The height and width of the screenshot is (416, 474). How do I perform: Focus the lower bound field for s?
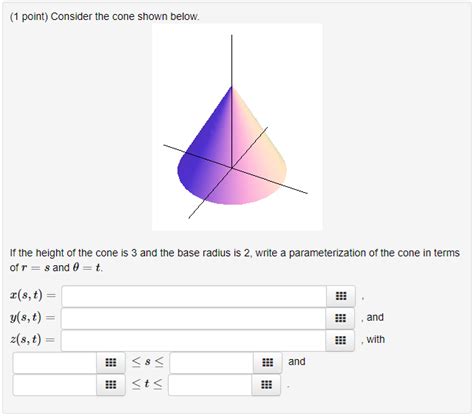pyautogui.click(x=55, y=362)
